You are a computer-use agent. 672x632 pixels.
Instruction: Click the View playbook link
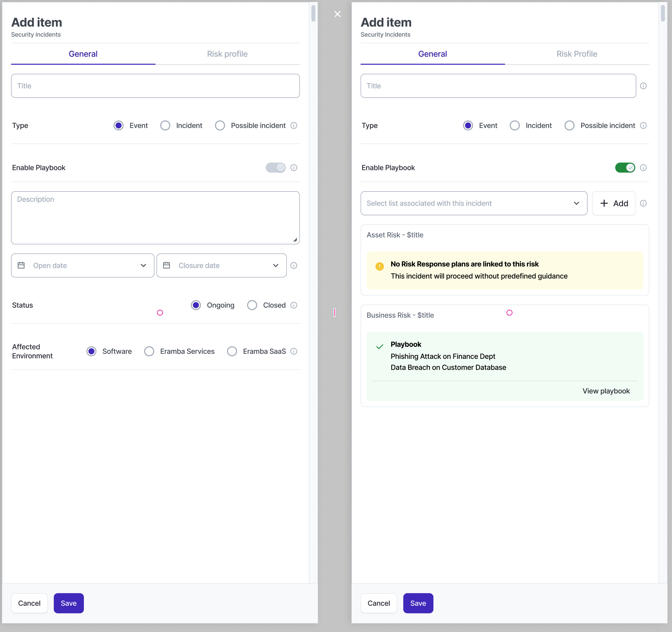click(x=606, y=391)
